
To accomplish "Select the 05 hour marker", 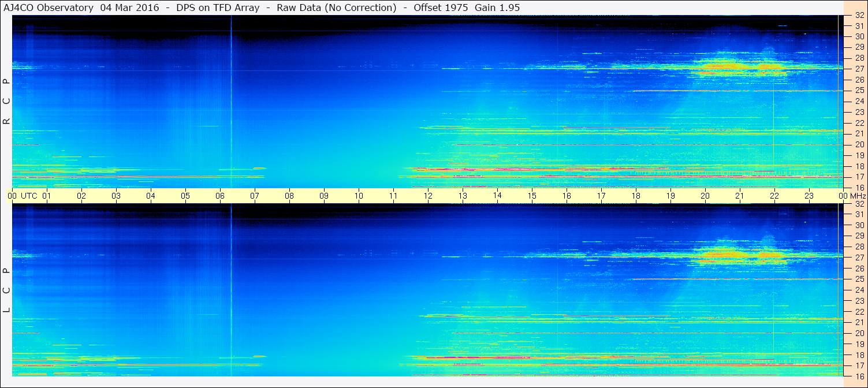I will coord(185,196).
